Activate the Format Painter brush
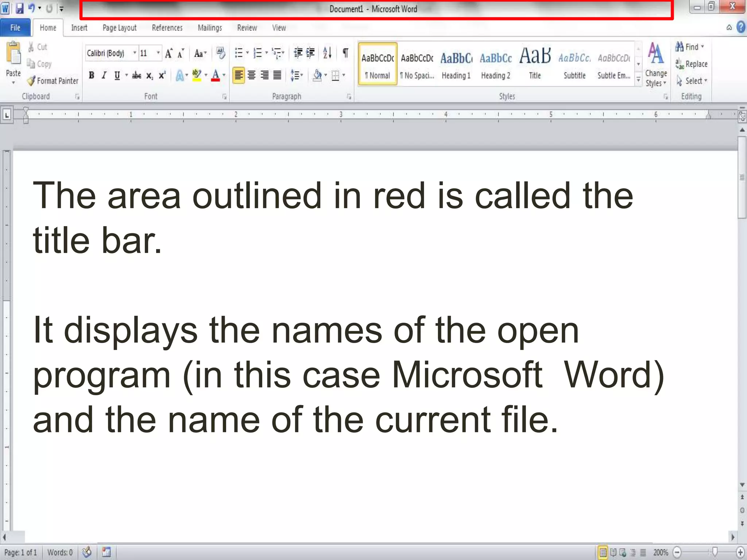Screen dimensions: 747x560 [x=53, y=81]
